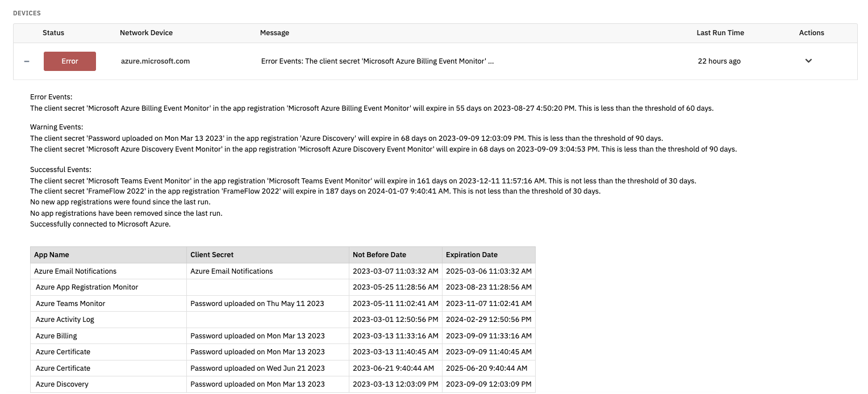868x394 pixels.
Task: Click the 'Warning Events:' heading
Action: point(56,127)
